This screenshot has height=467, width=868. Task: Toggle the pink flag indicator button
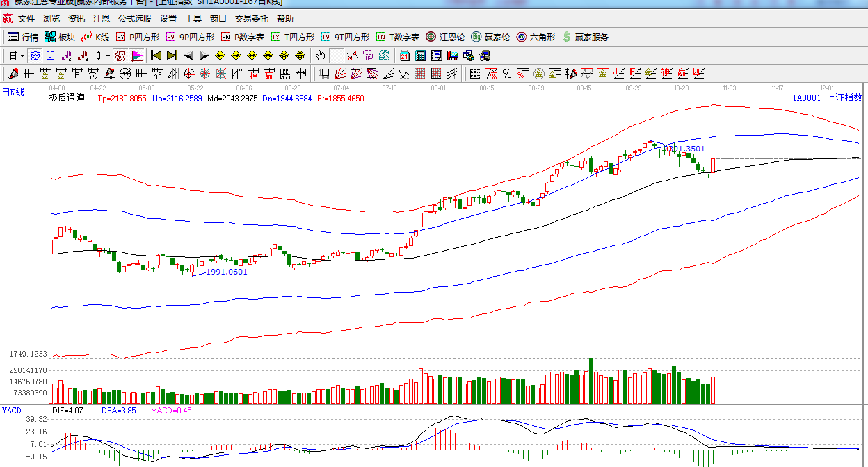click(x=137, y=56)
